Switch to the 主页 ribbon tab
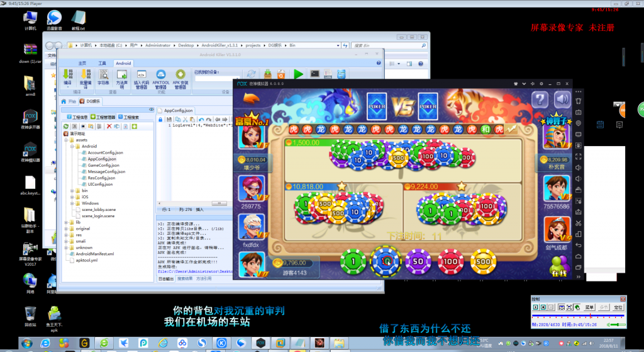 coord(82,64)
